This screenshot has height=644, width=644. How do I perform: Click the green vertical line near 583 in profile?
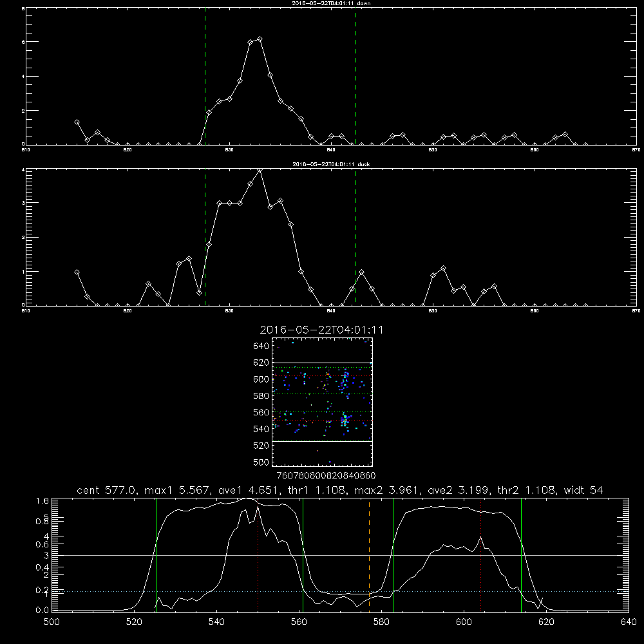point(393,554)
